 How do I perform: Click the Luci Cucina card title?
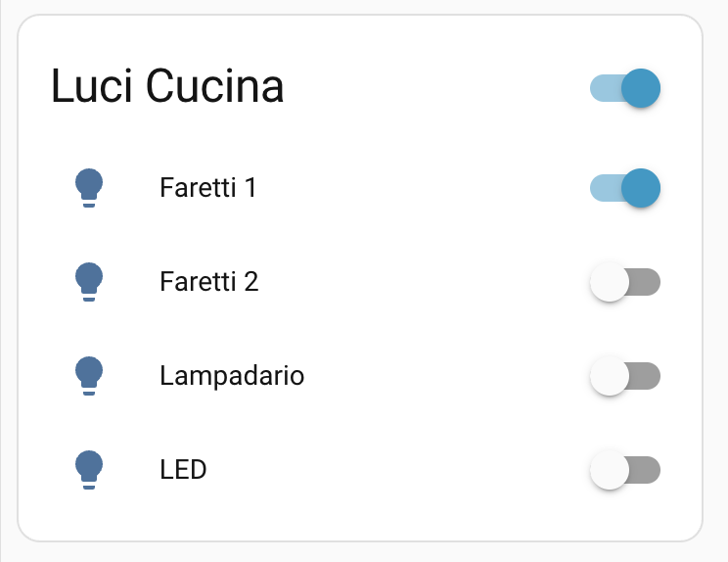[167, 87]
